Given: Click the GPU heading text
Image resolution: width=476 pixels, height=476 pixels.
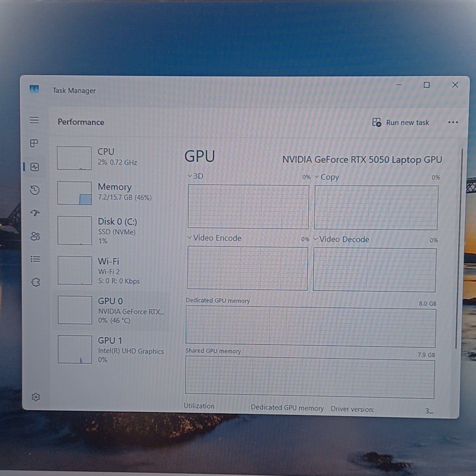Looking at the screenshot, I should [200, 156].
